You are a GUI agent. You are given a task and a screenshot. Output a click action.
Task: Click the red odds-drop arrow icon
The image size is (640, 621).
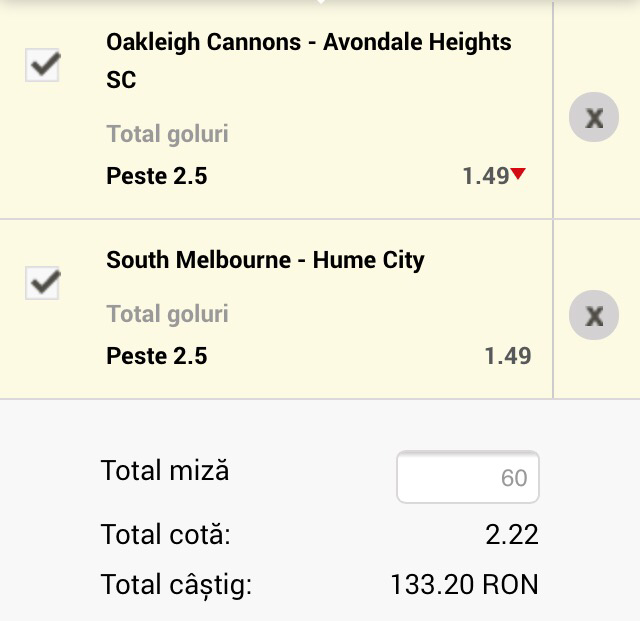point(518,174)
